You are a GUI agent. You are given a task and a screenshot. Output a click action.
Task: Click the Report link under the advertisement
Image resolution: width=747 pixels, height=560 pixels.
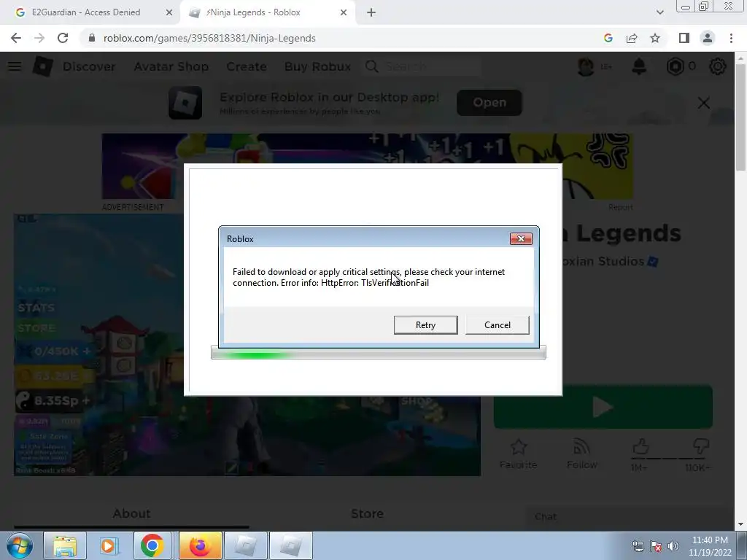[x=620, y=207]
